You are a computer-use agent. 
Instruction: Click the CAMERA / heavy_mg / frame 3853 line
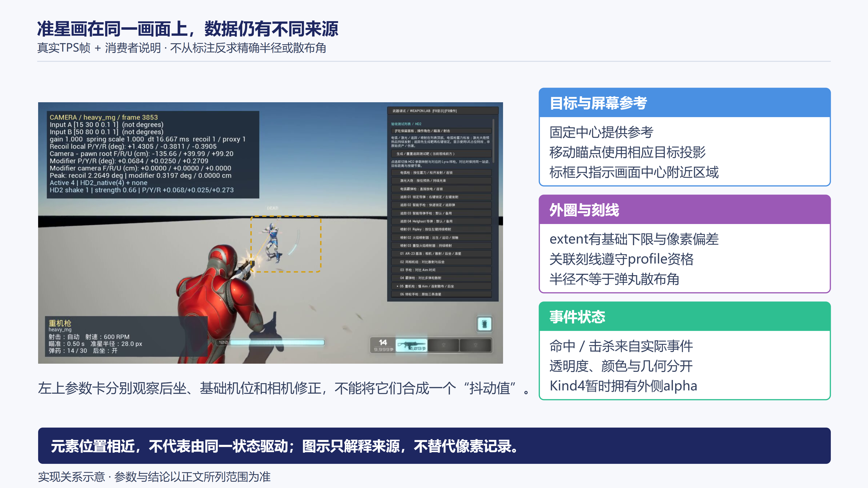[104, 117]
